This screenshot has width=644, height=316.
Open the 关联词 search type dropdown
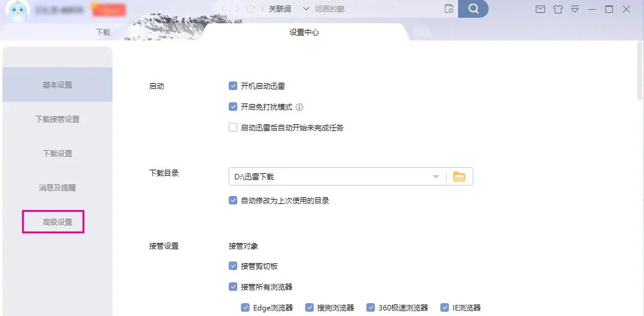289,9
